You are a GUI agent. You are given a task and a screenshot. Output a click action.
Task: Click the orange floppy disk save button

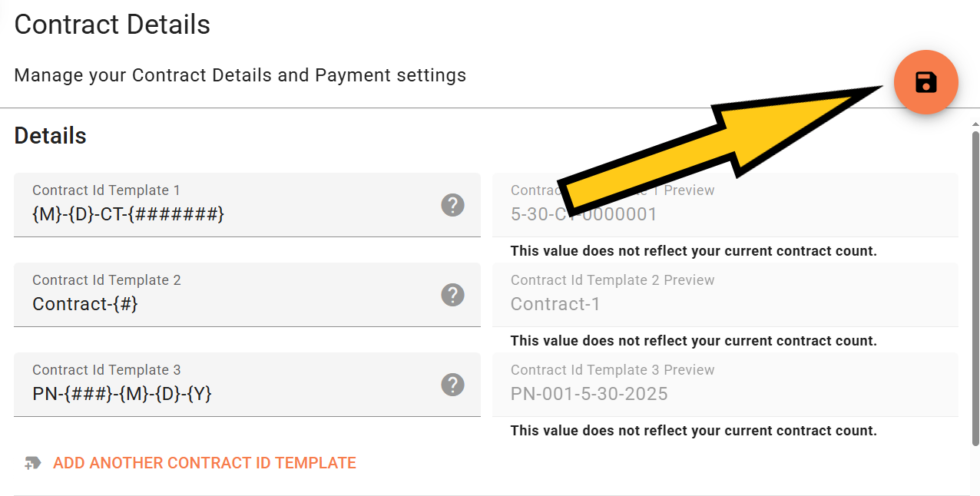925,82
